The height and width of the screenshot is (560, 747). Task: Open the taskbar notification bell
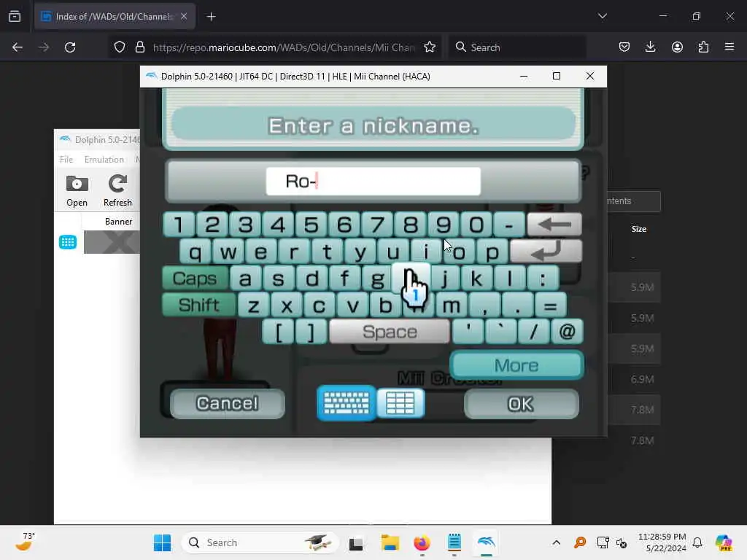[x=697, y=542]
